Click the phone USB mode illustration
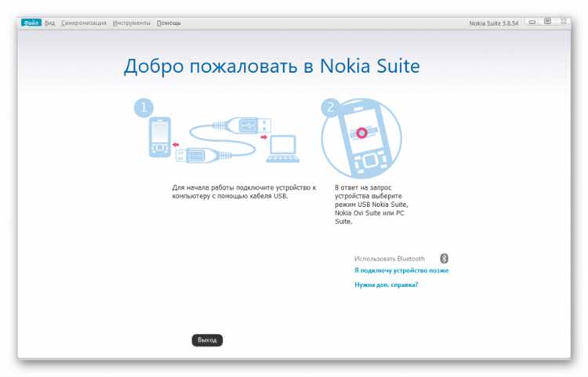 tap(361, 138)
